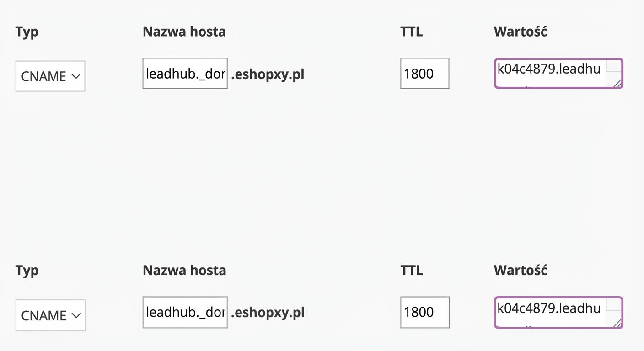Click the Wartość label above second record
This screenshot has width=644, height=351.
(x=520, y=270)
